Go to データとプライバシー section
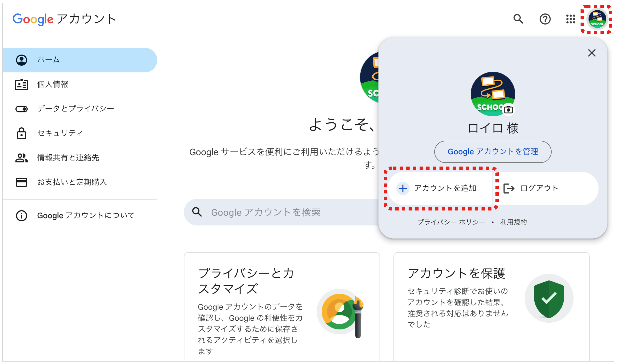 pyautogui.click(x=76, y=109)
